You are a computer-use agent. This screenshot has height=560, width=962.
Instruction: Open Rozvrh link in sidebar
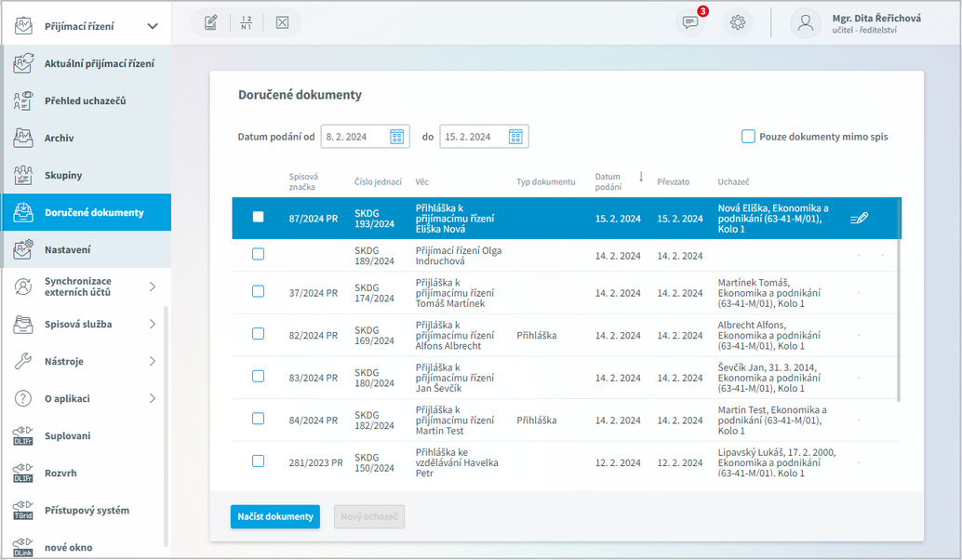click(x=60, y=473)
